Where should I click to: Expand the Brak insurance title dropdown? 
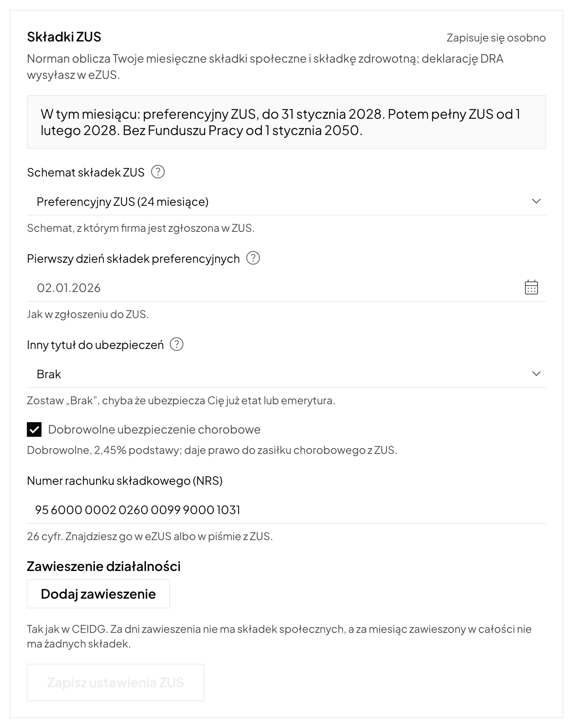[x=286, y=374]
